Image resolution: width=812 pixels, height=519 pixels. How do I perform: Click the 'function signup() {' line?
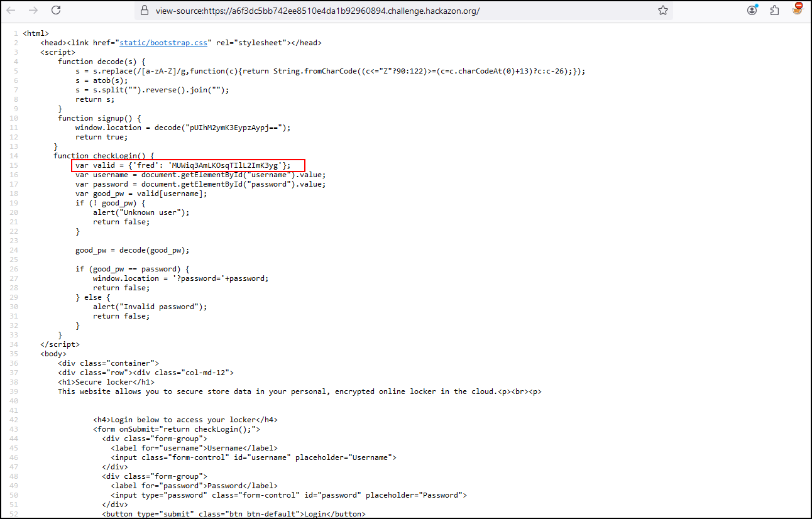(99, 118)
